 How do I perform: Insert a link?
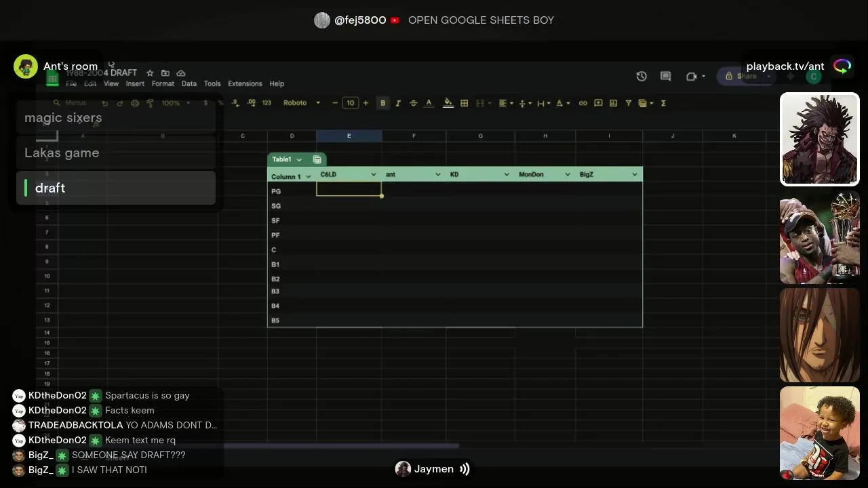pos(583,103)
